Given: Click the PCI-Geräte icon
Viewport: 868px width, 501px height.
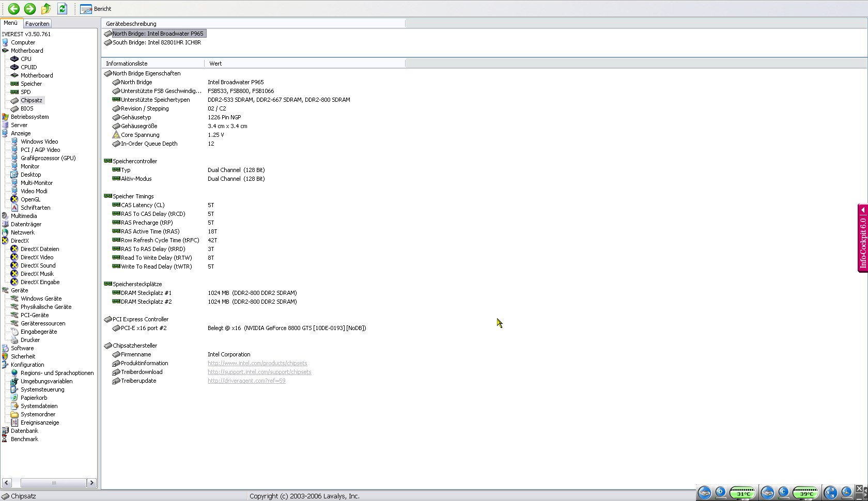Looking at the screenshot, I should (x=14, y=315).
